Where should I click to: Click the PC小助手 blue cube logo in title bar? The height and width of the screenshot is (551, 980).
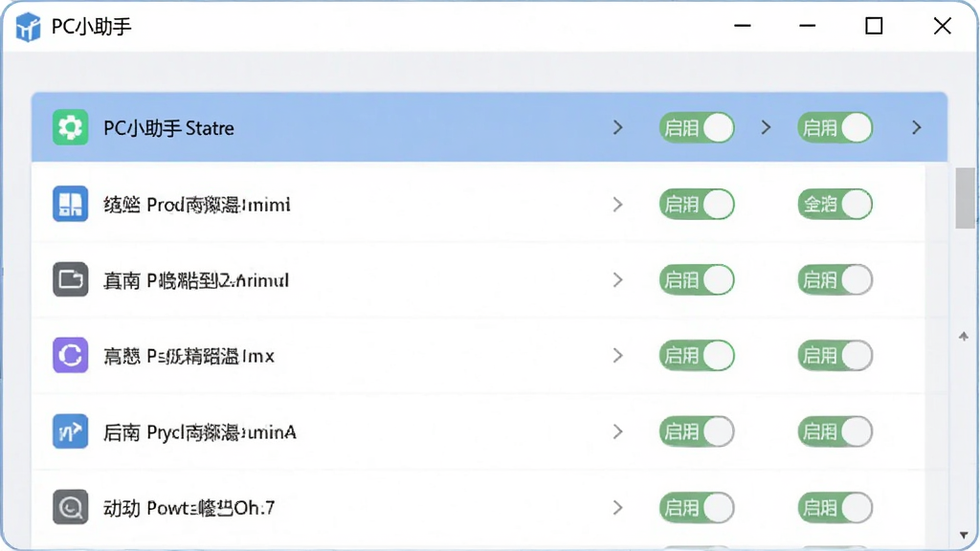click(x=28, y=27)
